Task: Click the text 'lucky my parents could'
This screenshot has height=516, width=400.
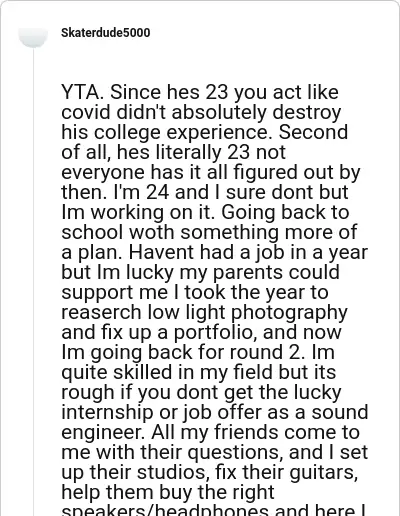Action: click(x=233, y=272)
